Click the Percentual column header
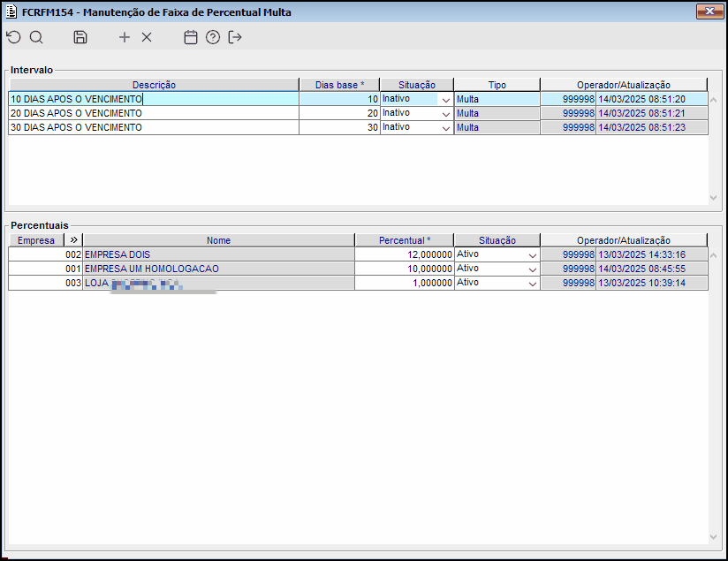The width and height of the screenshot is (728, 561). [x=405, y=240]
